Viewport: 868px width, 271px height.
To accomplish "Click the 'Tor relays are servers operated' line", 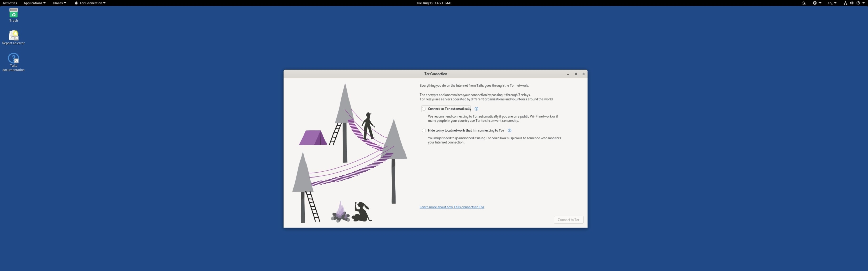I will (487, 99).
